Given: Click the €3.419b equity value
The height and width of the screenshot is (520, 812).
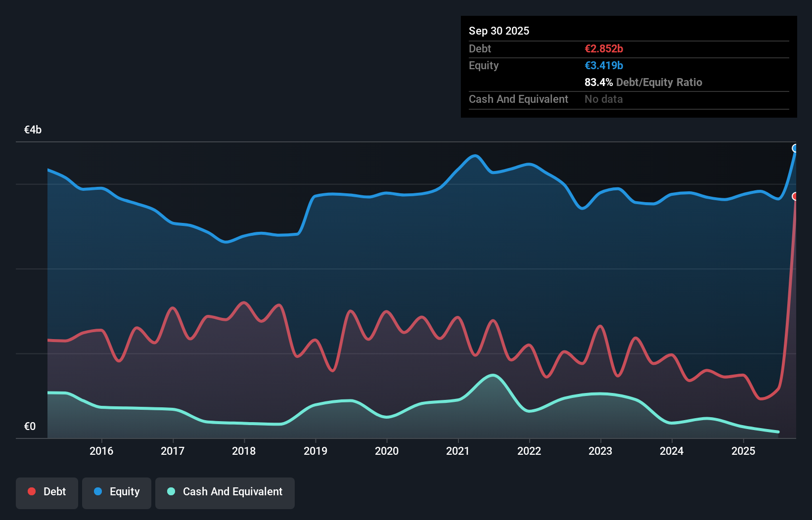Looking at the screenshot, I should [x=604, y=65].
